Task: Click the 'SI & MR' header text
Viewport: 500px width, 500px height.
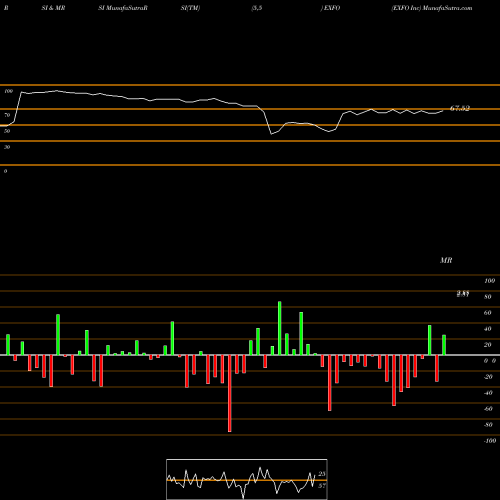Action: (x=53, y=8)
